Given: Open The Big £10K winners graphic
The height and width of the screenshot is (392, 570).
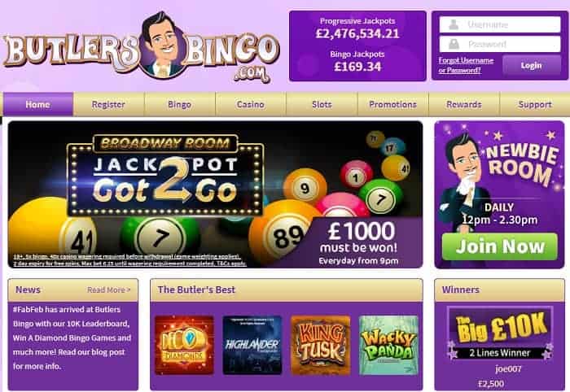Looking at the screenshot, I should (500, 333).
